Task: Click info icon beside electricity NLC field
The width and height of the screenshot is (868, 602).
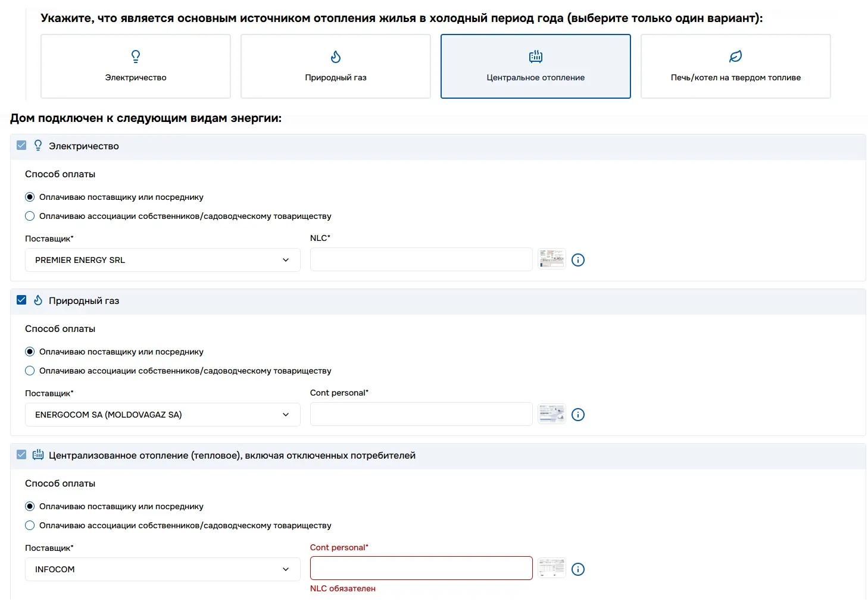Action: point(578,260)
